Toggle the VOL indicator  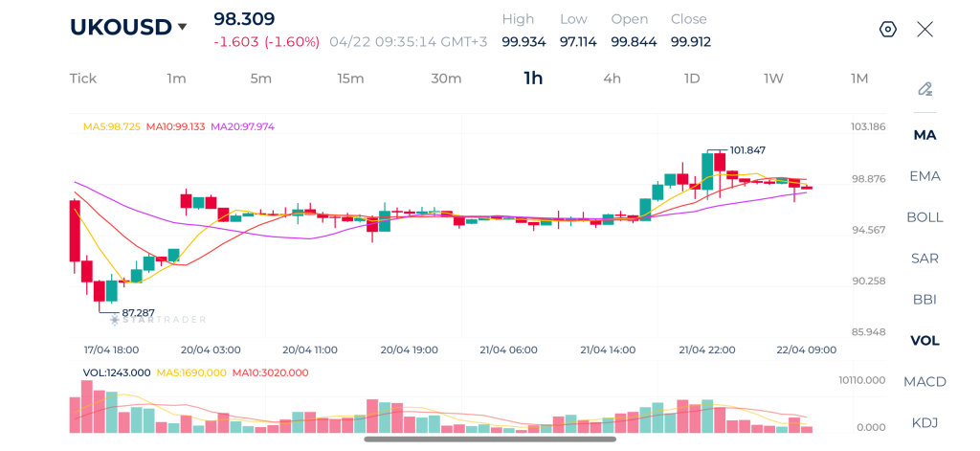pos(925,341)
